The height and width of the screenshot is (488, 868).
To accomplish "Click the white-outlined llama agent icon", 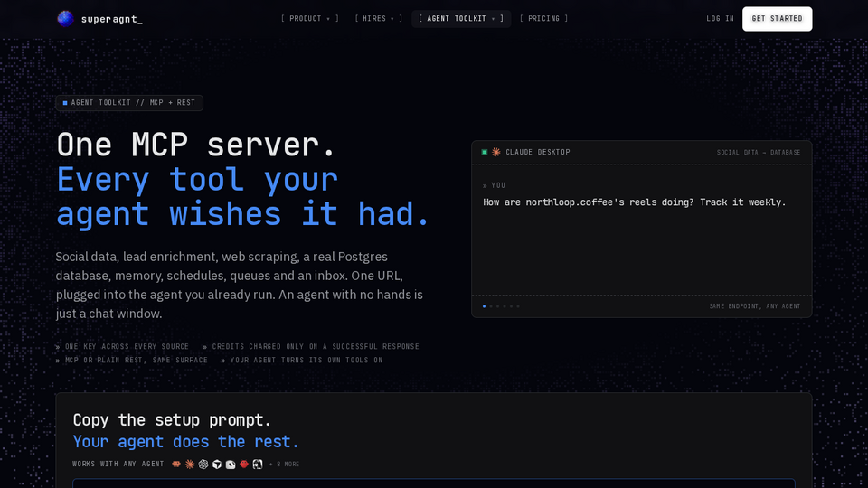I will (x=258, y=465).
